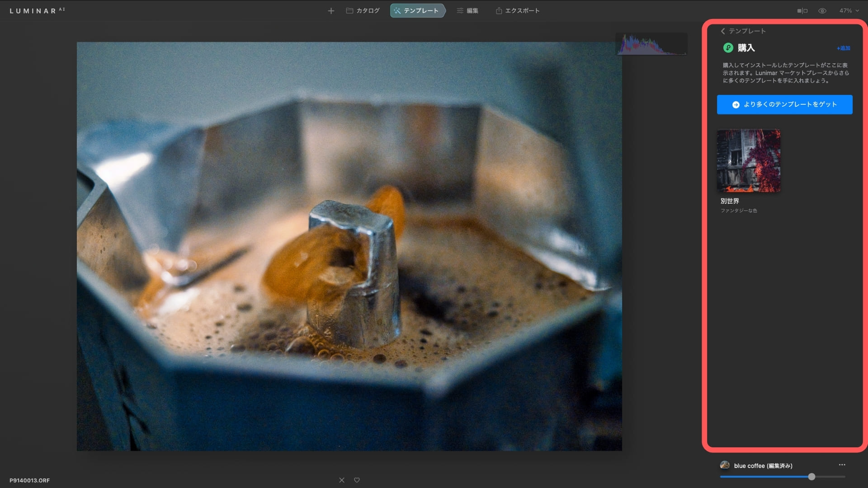The height and width of the screenshot is (488, 868).
Task: Open the three-dot template options menu
Action: [x=842, y=465]
